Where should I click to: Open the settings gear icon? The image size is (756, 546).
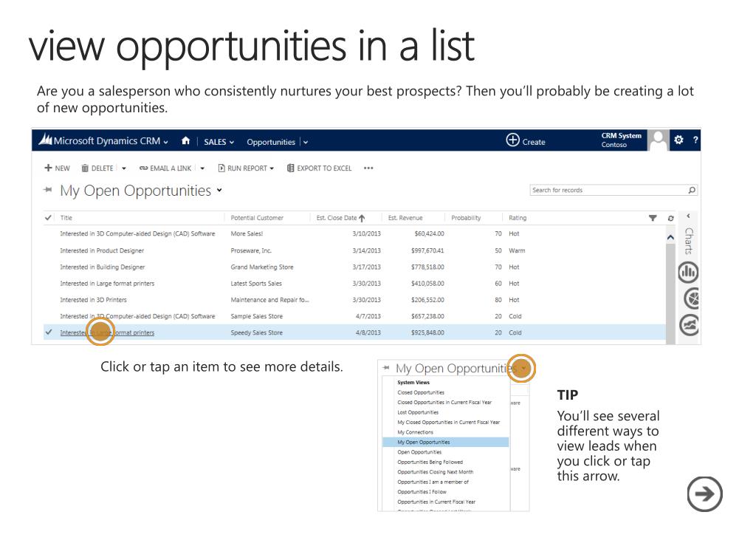(x=679, y=140)
